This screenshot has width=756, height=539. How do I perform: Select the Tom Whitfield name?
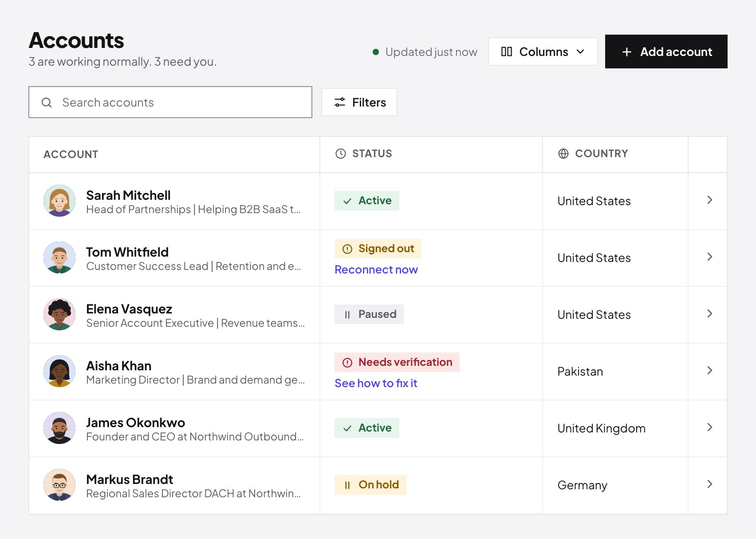click(127, 252)
